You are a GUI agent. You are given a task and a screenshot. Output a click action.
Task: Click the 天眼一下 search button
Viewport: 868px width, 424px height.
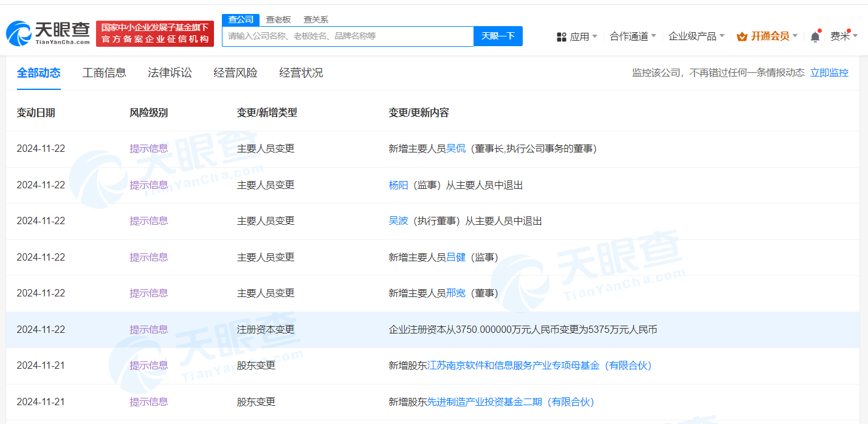click(498, 36)
